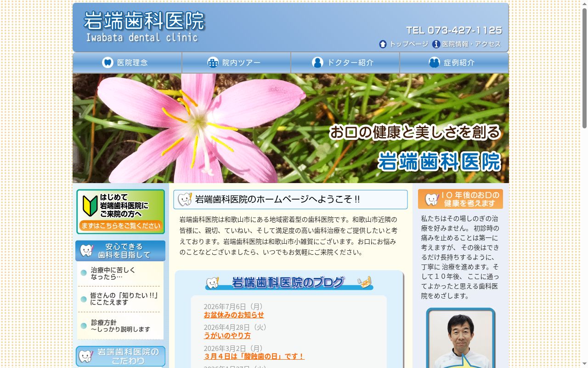Image resolution: width=588 pixels, height=368 pixels.
Task: Click the person icon in ドクター紹介 tab
Action: click(317, 63)
